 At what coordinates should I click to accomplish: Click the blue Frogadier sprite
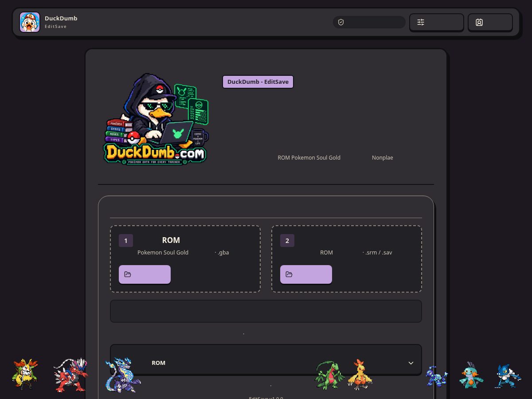click(507, 376)
